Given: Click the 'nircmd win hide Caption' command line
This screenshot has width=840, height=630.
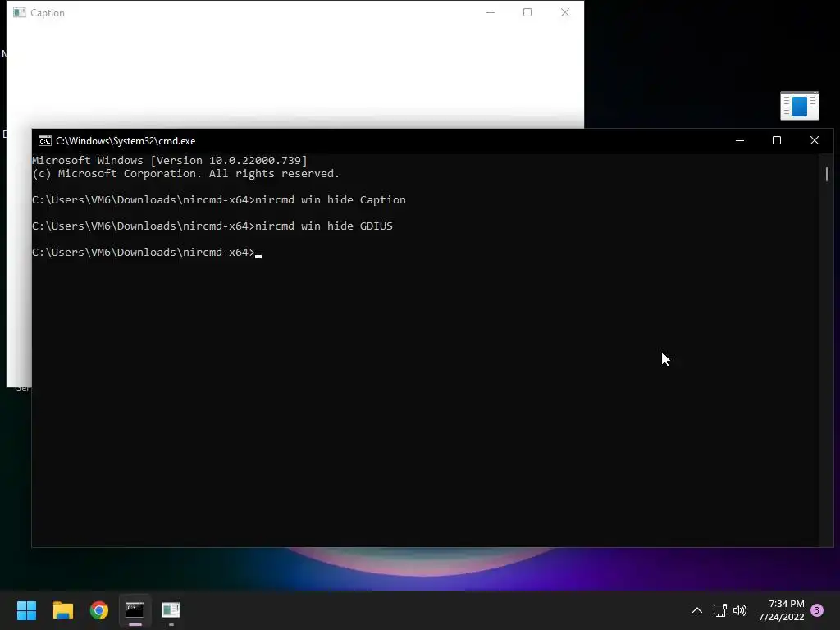Looking at the screenshot, I should pos(218,200).
